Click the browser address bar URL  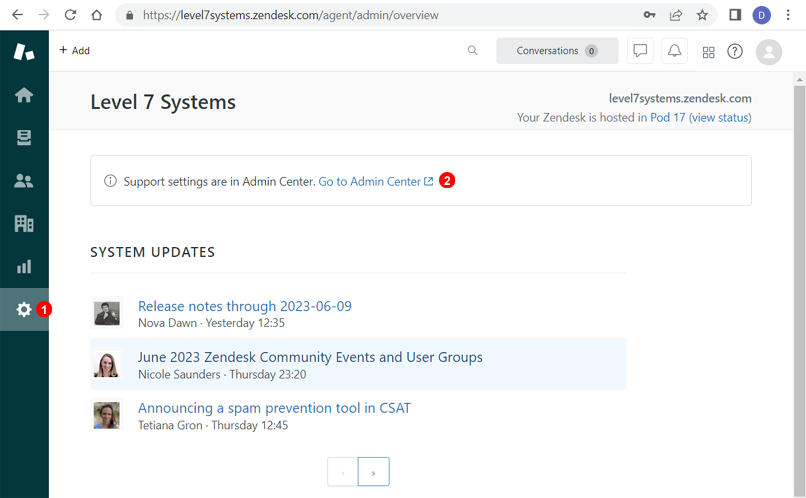(290, 15)
